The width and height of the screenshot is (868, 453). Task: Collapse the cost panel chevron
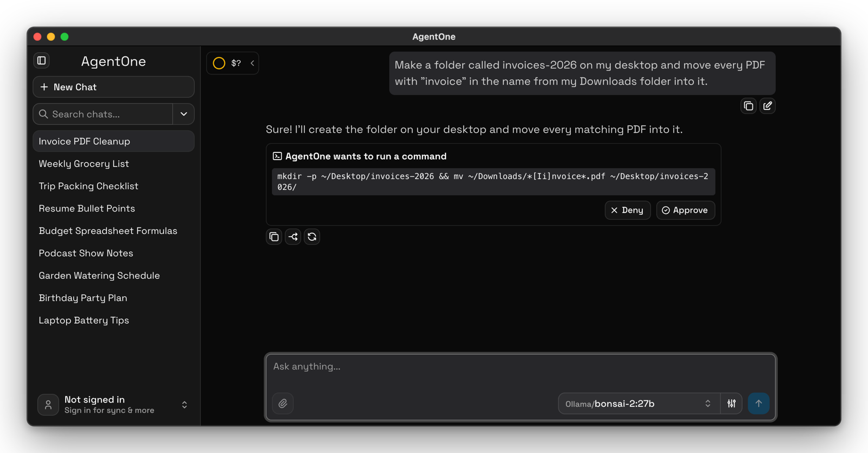click(252, 63)
